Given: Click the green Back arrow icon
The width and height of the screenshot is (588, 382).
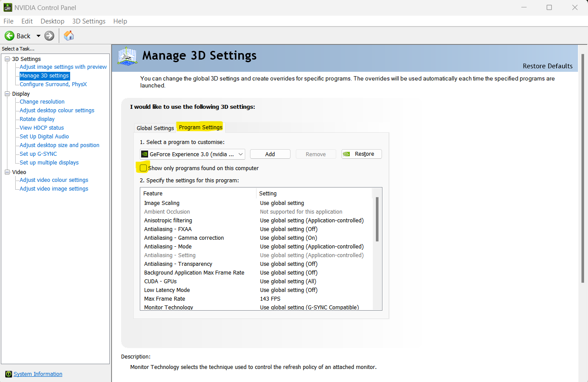Looking at the screenshot, I should click(10, 36).
